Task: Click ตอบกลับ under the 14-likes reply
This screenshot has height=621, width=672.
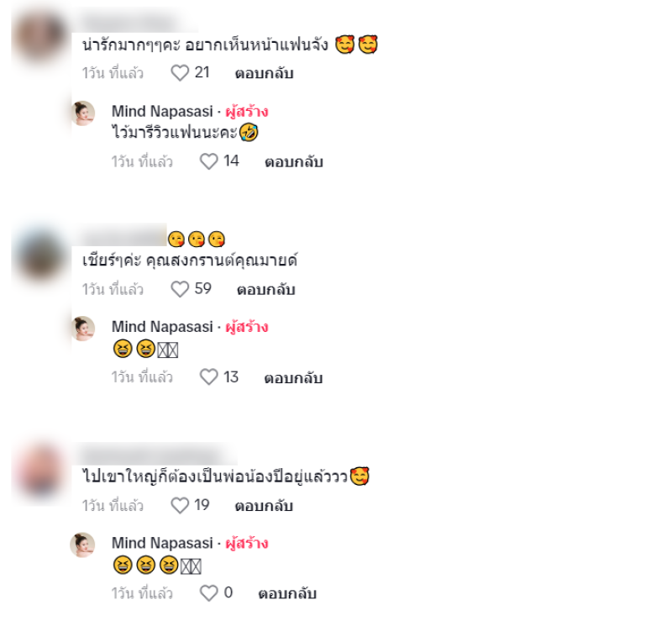Action: click(x=293, y=162)
